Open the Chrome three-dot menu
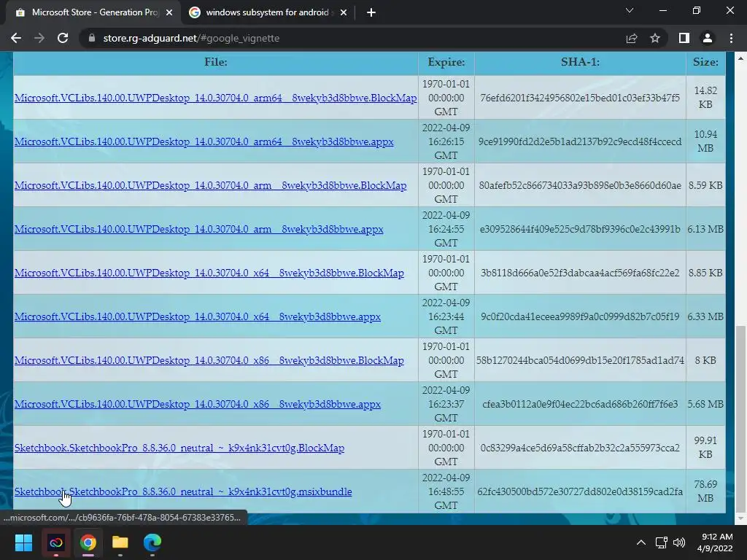 click(x=731, y=38)
